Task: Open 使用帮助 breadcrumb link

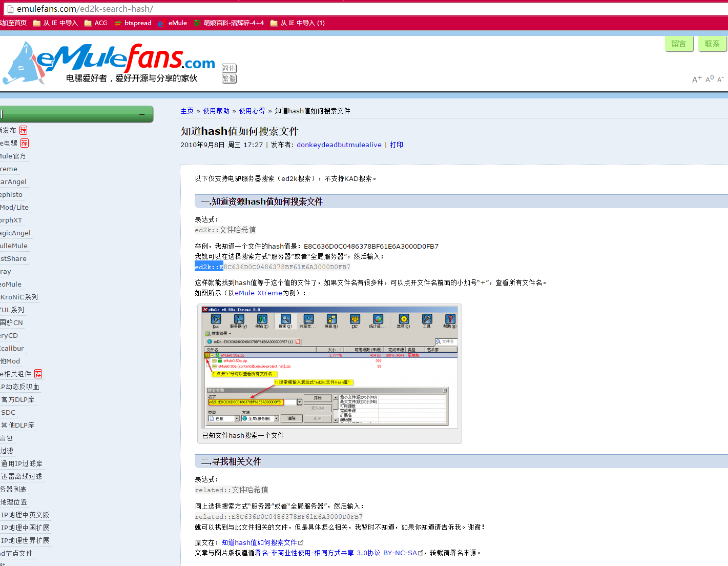Action: point(216,111)
